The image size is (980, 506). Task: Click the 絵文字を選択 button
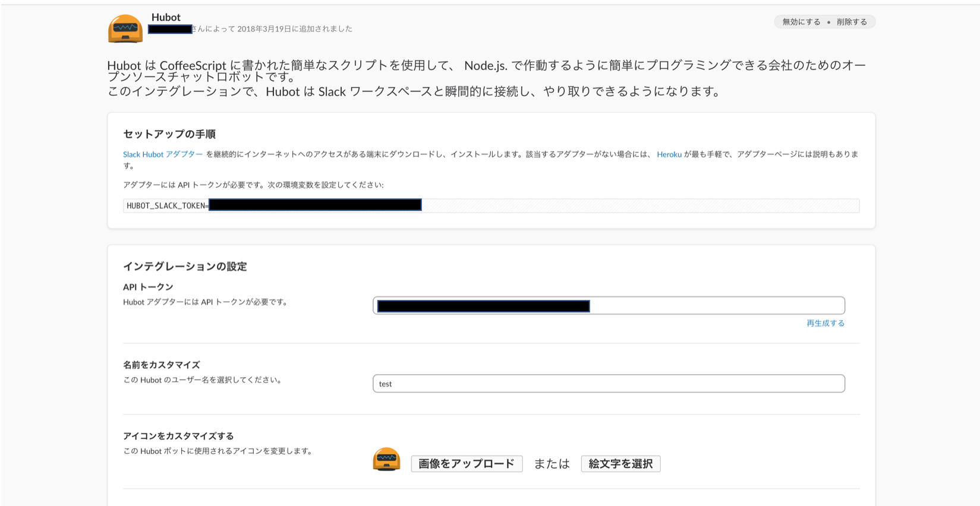[620, 464]
